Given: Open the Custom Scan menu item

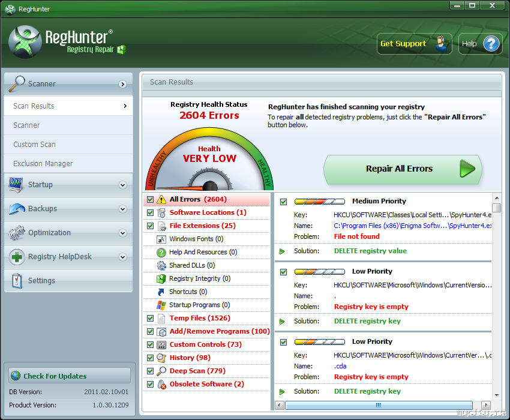Looking at the screenshot, I should (x=68, y=144).
